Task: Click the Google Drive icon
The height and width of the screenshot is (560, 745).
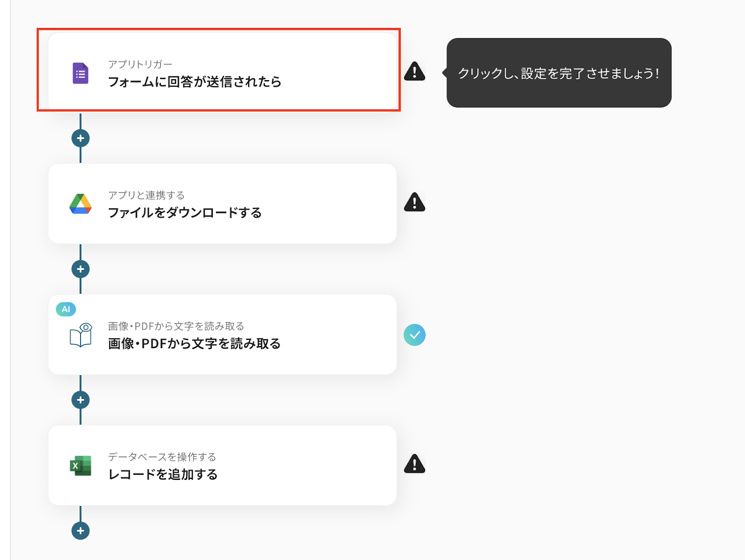Action: tap(81, 204)
